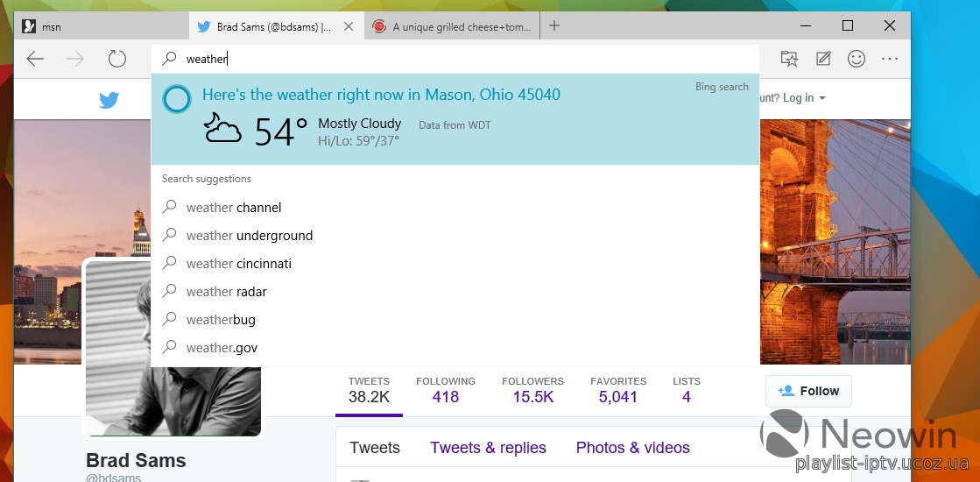This screenshot has width=980, height=482.
Task: Expand the Log in dropdown
Action: click(x=804, y=98)
